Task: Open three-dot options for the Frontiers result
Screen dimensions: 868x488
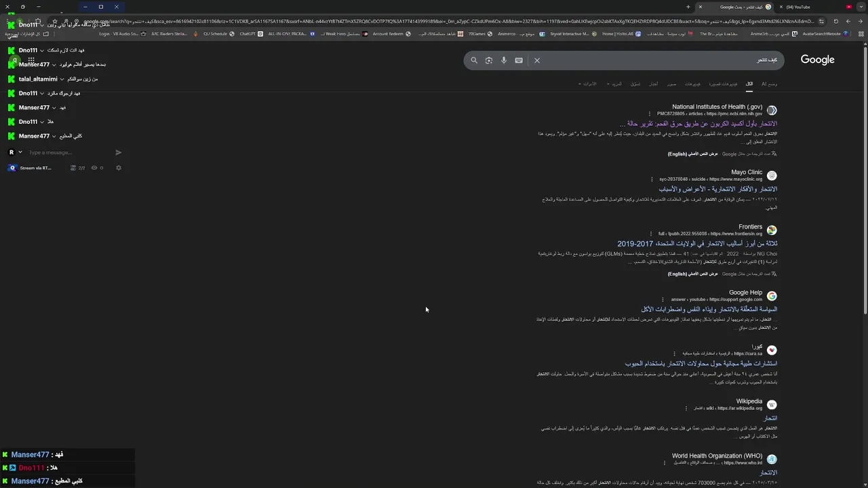Action: [652, 234]
